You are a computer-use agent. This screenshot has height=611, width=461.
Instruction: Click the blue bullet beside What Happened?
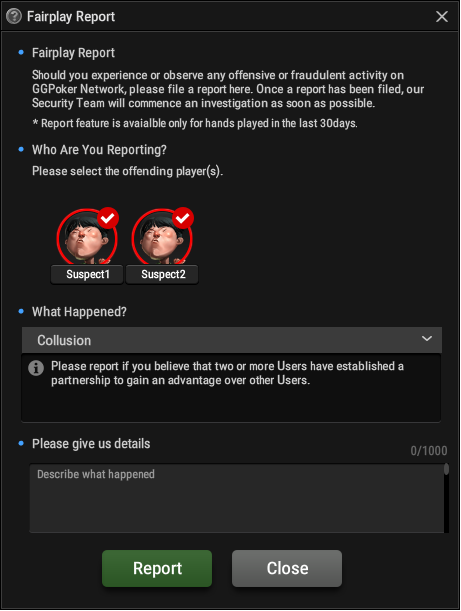coord(21,311)
